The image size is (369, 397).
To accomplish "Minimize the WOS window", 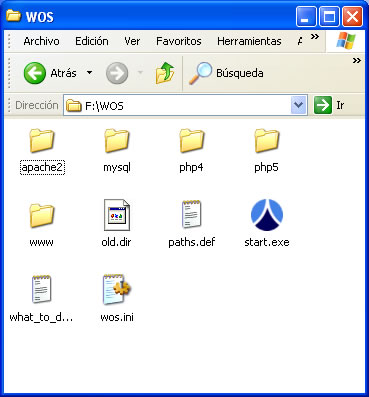I will pos(306,17).
